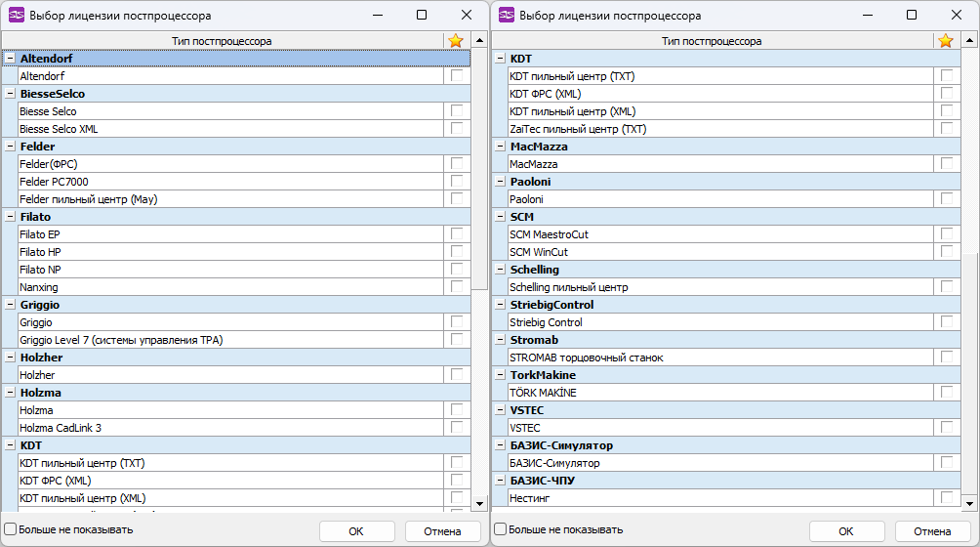Click the app icon in left dialog title bar
The width and height of the screenshot is (980, 547).
(x=16, y=16)
